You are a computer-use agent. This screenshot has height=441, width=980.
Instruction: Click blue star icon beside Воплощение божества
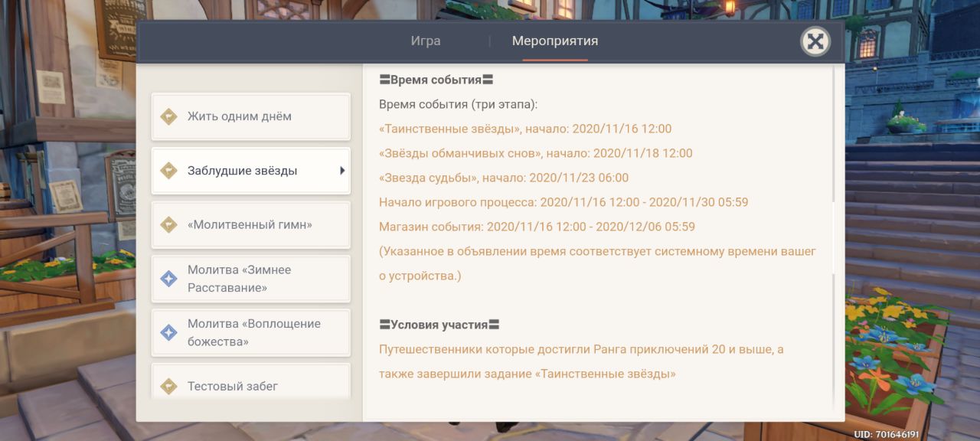coord(168,332)
